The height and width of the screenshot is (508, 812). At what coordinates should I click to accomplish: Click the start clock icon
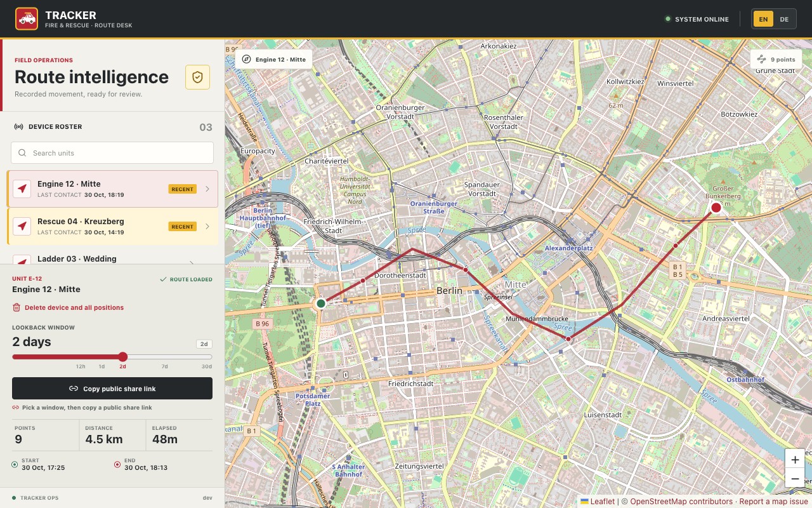coord(15,464)
